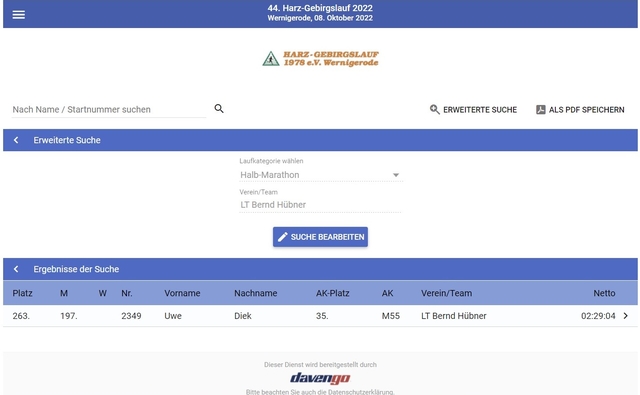Open the hamburger menu icon

(x=18, y=15)
